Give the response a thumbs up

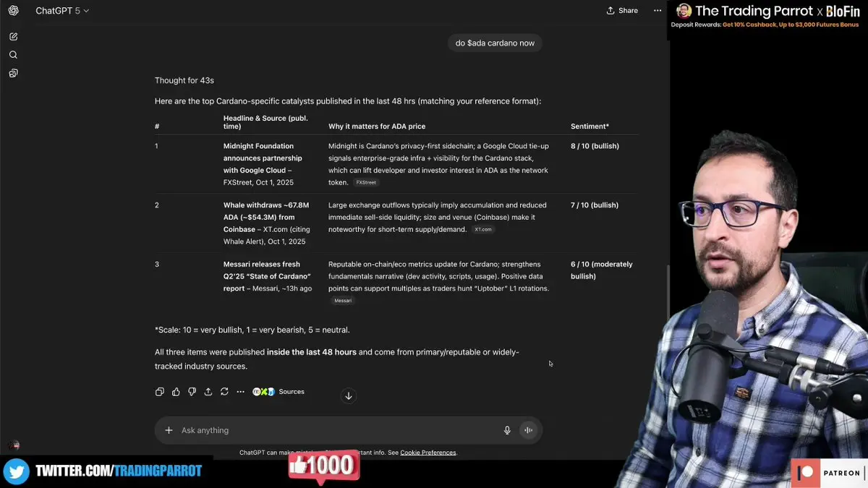[176, 392]
